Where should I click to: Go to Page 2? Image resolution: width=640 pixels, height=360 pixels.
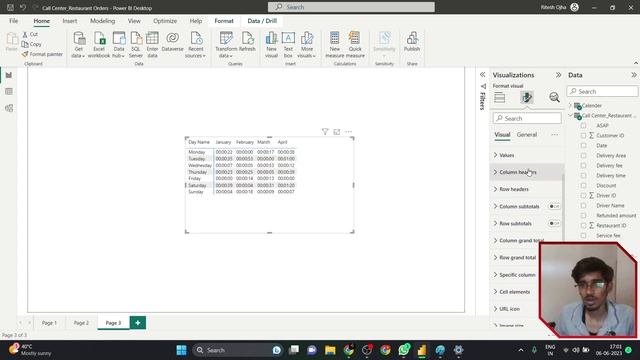[x=81, y=323]
